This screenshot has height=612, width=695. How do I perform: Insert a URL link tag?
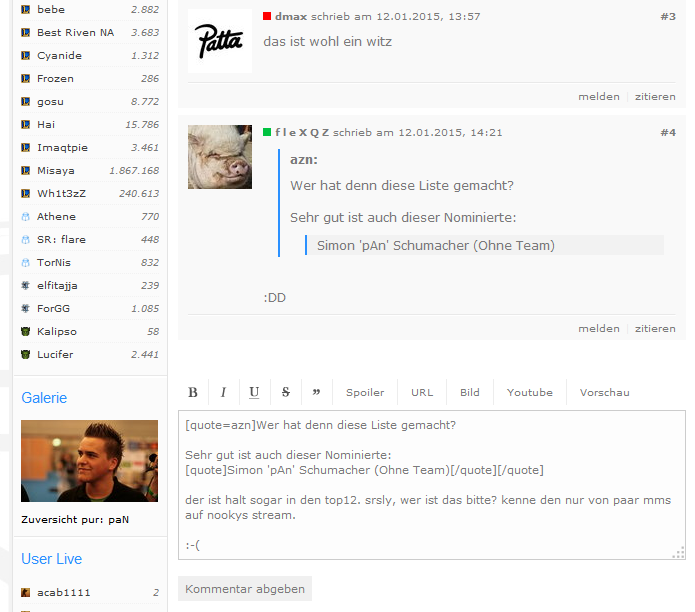[x=422, y=393]
